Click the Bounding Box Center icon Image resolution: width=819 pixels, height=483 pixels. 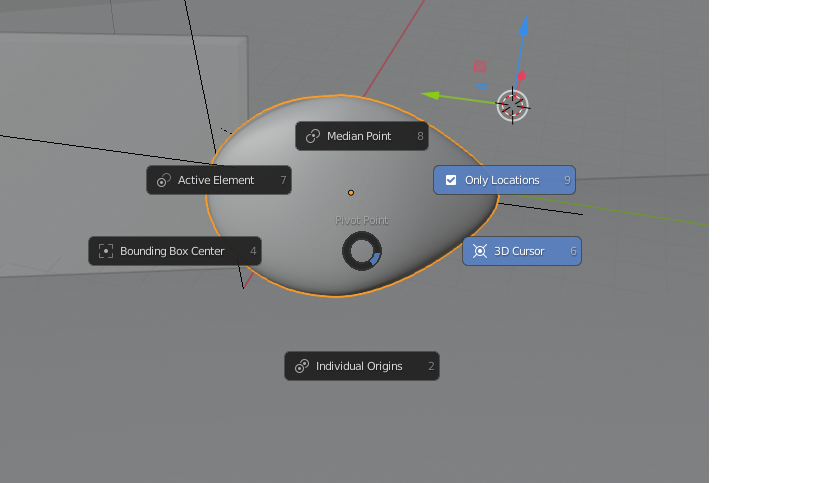coord(106,251)
